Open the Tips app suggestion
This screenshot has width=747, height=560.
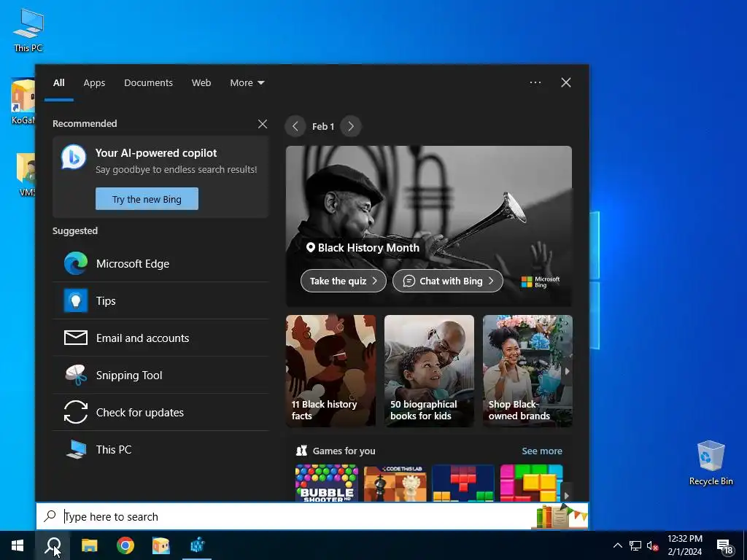click(x=160, y=301)
